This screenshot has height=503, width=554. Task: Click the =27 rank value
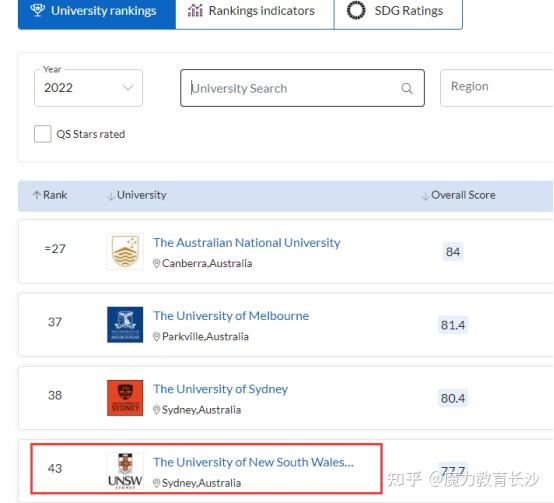[x=55, y=249]
